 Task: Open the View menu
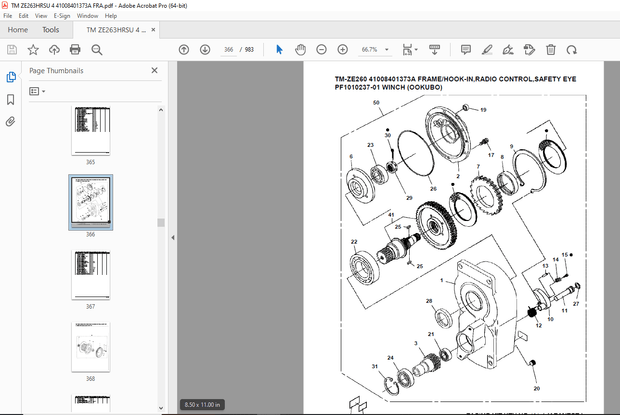pyautogui.click(x=41, y=16)
